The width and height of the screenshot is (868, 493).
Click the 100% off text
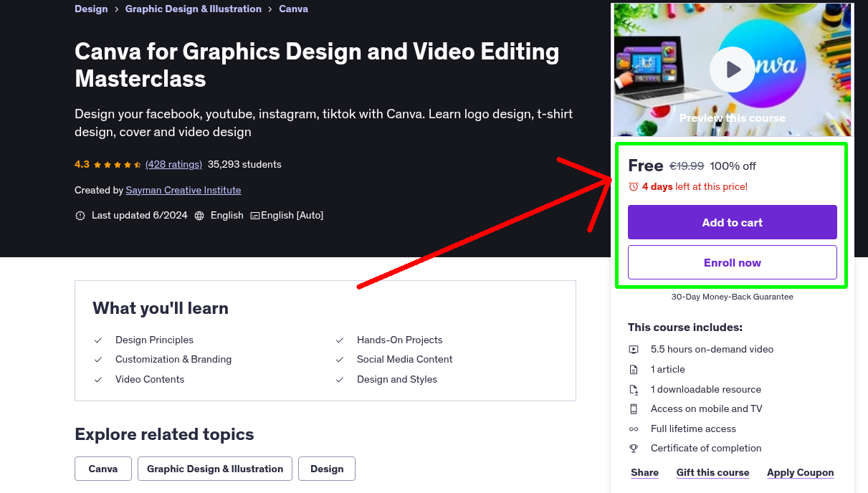(733, 166)
